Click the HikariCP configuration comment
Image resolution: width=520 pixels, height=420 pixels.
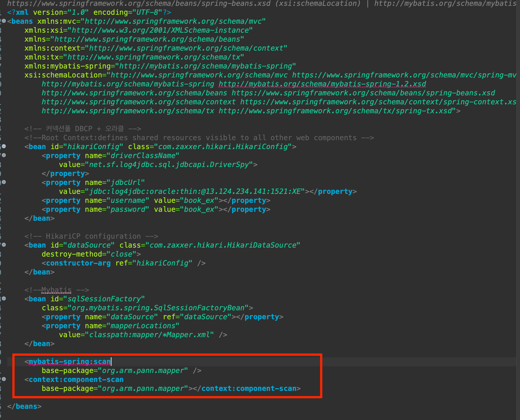tap(91, 236)
